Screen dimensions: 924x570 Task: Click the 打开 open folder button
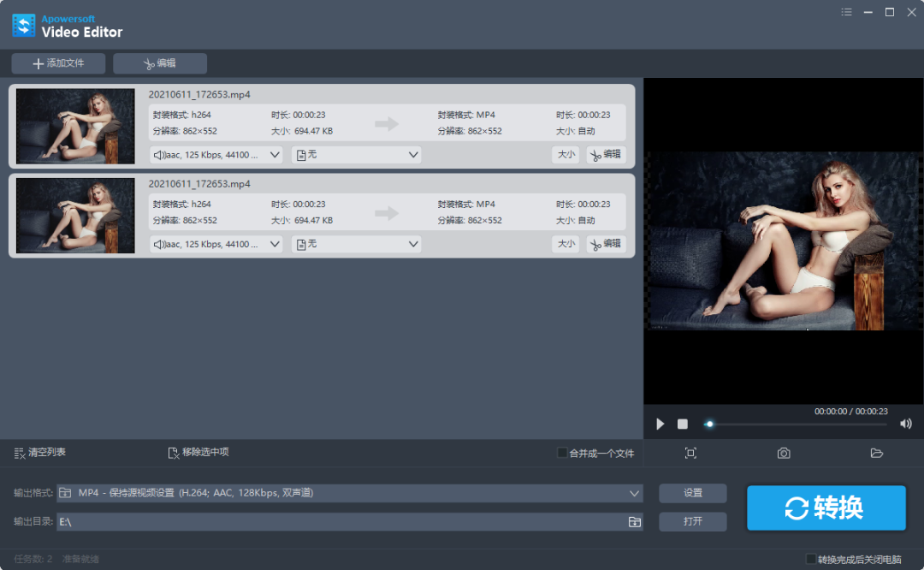point(692,522)
